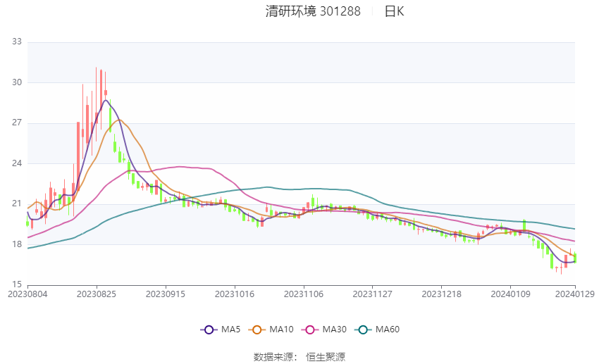Click y-axis value 21

(x=17, y=203)
